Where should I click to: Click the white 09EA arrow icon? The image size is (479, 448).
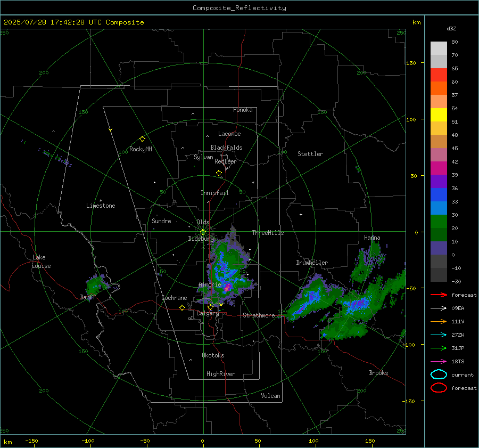[439, 308]
